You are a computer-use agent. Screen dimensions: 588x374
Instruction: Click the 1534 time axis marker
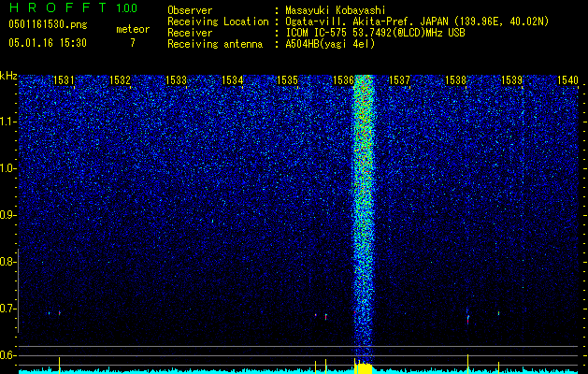[x=232, y=79]
